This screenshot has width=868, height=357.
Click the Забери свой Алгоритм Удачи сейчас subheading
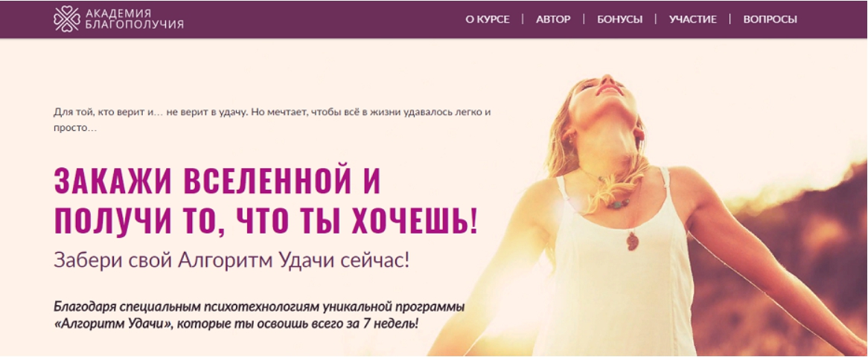coord(232,260)
